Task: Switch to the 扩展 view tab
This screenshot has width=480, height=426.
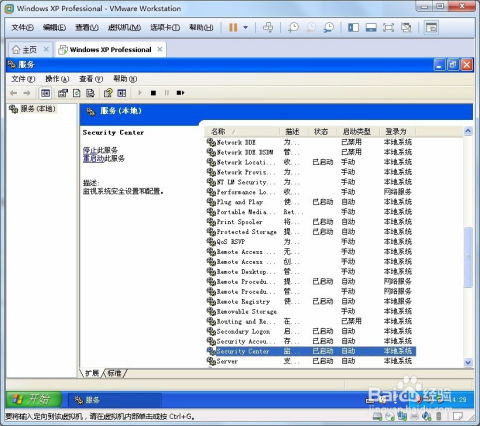Action: coord(92,373)
